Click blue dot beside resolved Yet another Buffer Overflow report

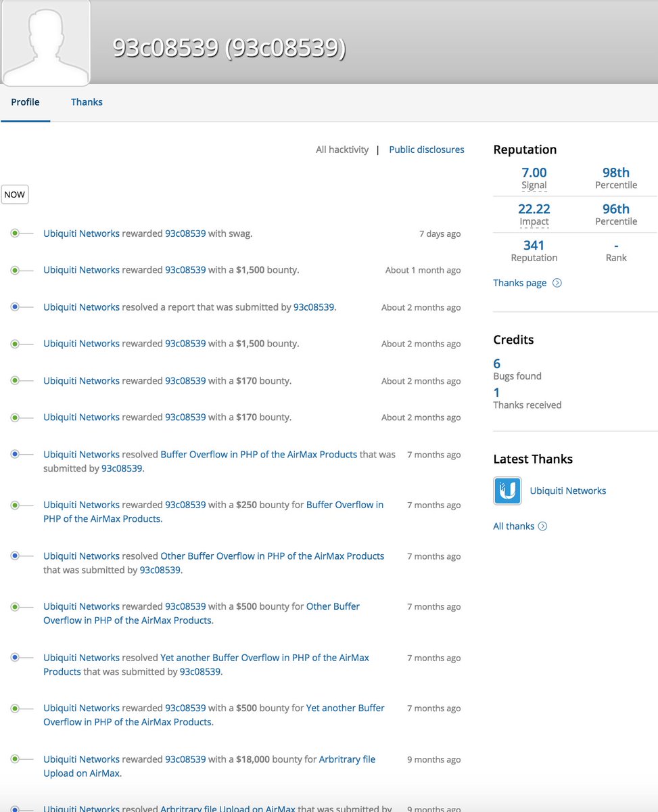[15, 657]
